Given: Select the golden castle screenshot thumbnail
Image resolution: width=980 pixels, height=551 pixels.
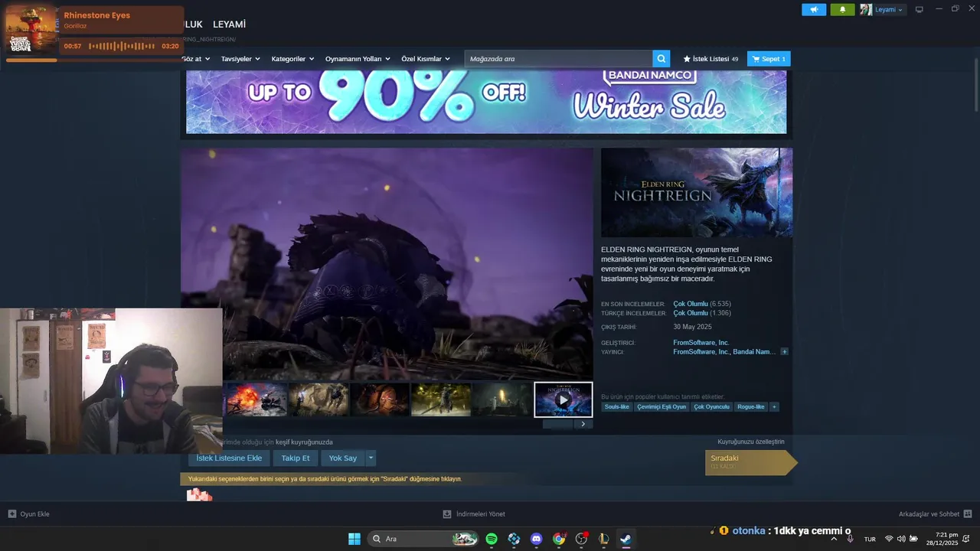Looking at the screenshot, I should (x=441, y=399).
